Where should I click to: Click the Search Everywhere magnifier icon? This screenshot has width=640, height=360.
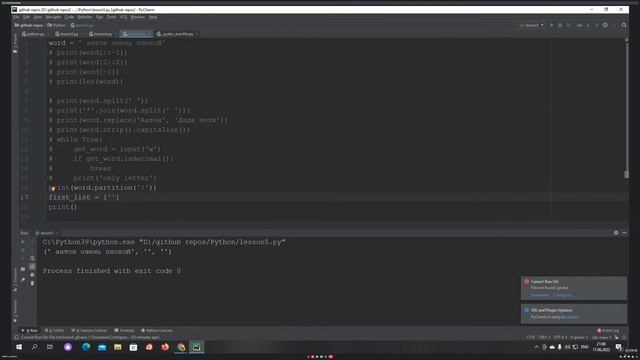pyautogui.click(x=624, y=25)
